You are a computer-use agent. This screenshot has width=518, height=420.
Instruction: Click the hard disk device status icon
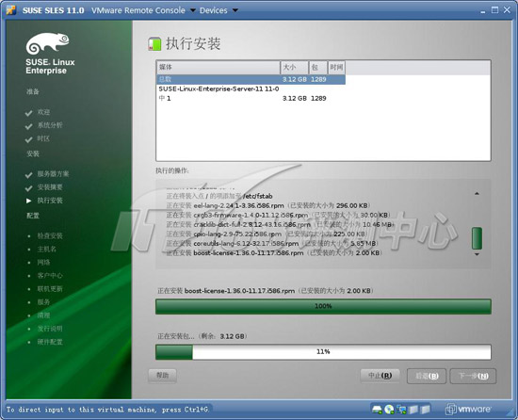click(377, 410)
